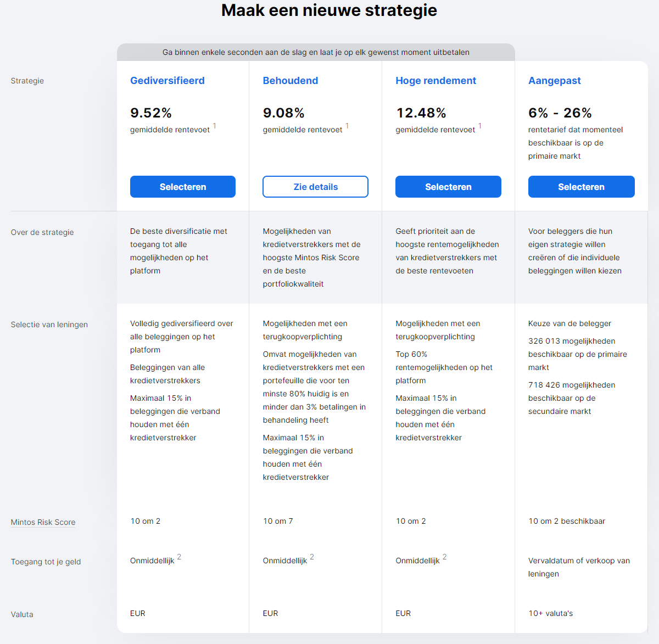Click footnote 2 next to Hoge rendement Onmiddellijk
The image size is (659, 644).
point(444,557)
